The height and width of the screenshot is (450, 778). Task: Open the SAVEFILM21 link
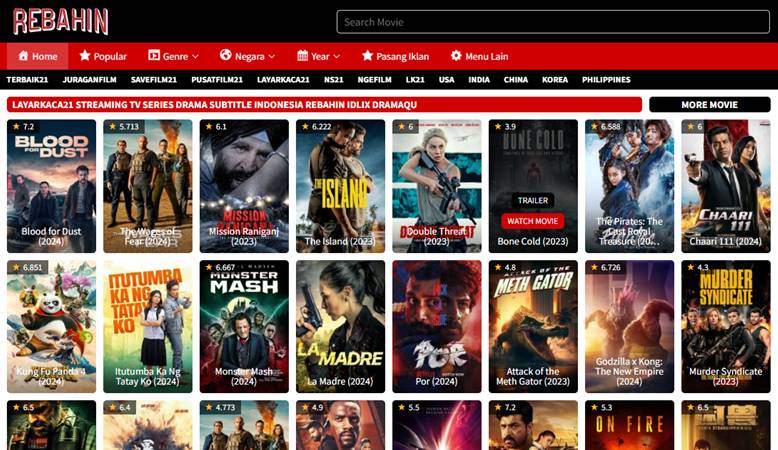click(x=154, y=79)
